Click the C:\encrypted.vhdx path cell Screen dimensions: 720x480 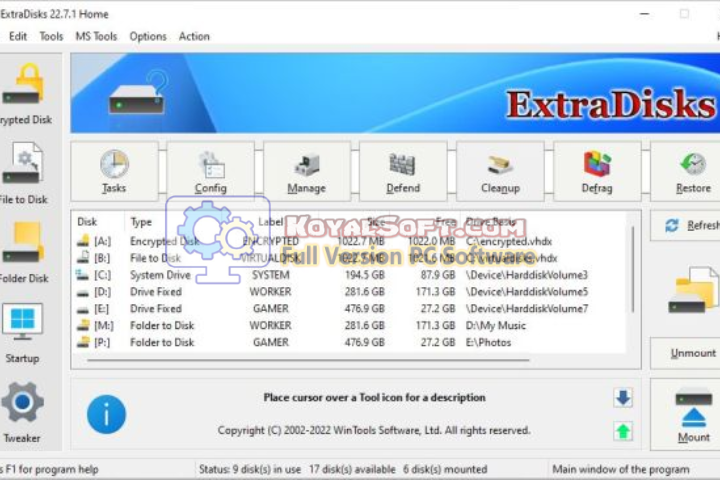(x=509, y=241)
